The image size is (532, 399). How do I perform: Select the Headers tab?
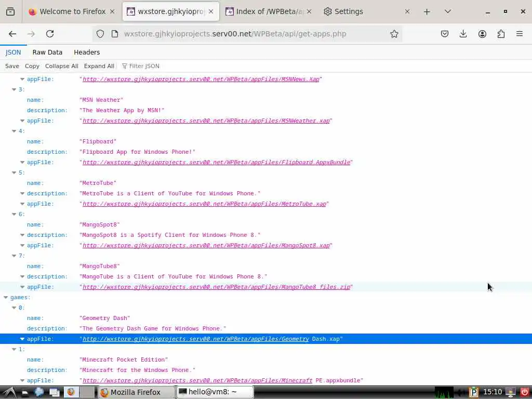pos(87,52)
